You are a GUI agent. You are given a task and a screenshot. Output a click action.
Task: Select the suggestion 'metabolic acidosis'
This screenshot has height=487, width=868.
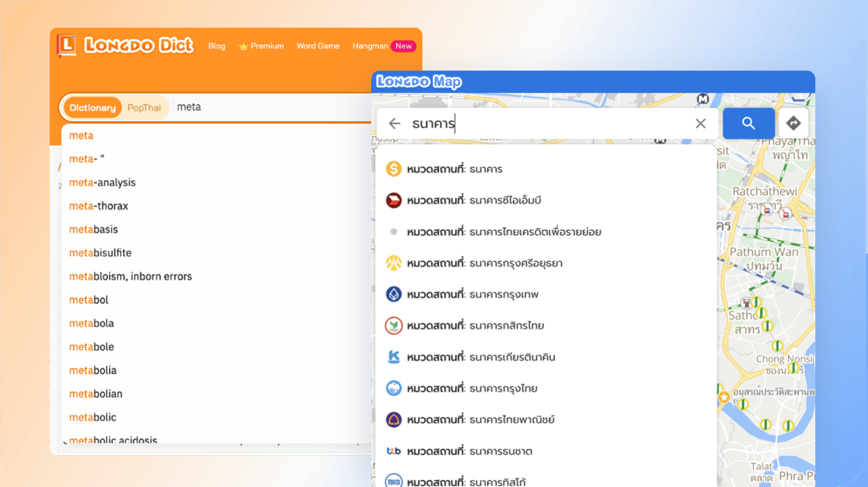coord(113,440)
